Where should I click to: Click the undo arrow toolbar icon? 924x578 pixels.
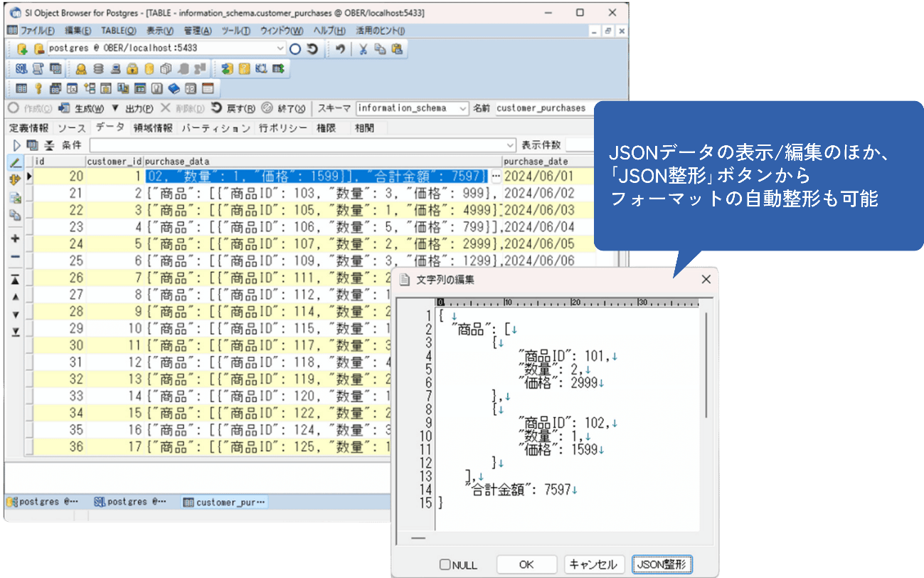coord(341,49)
